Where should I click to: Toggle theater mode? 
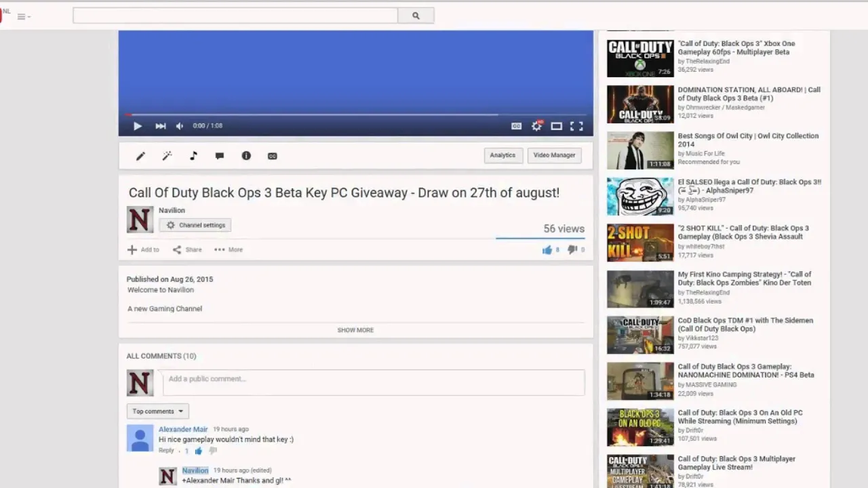pyautogui.click(x=556, y=126)
